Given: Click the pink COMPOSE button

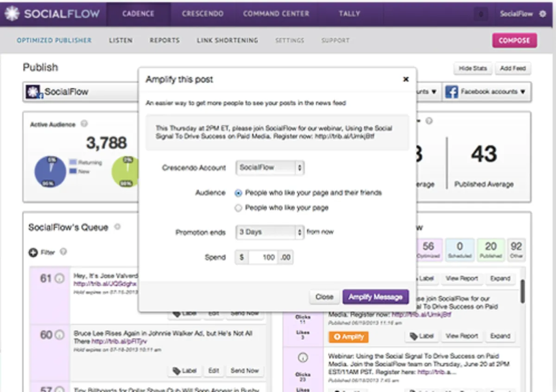Looking at the screenshot, I should pos(514,40).
